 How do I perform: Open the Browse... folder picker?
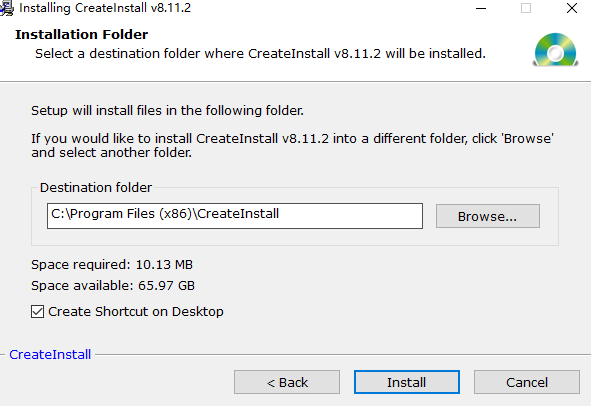(488, 216)
